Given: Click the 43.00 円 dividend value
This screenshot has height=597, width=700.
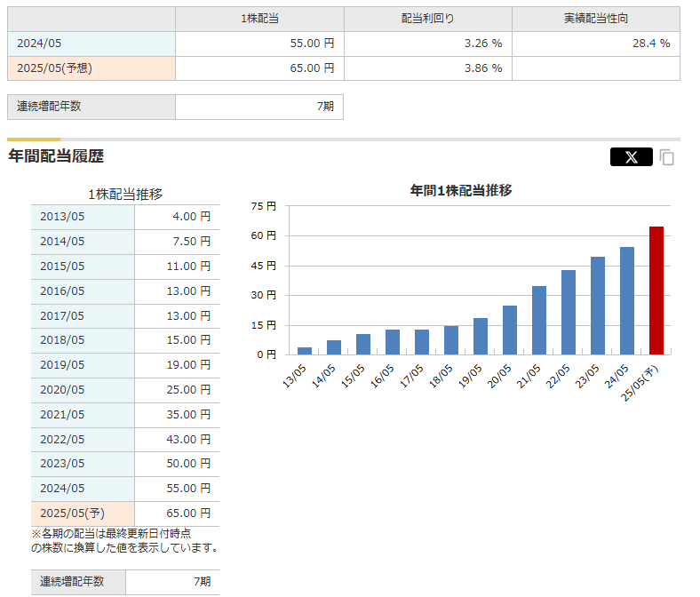Looking at the screenshot, I should (x=177, y=440).
